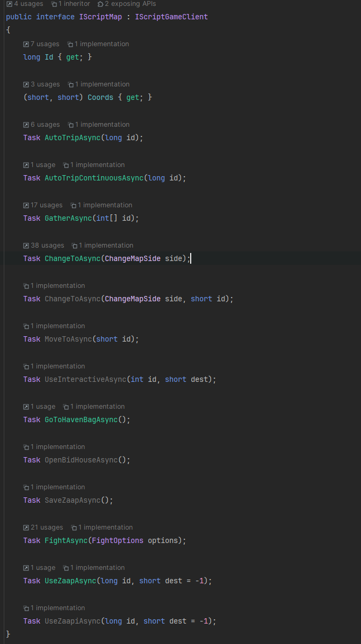Screen dimensions: 361x644
Task: Click the UseZaapiAsync method name
Action: (x=73, y=620)
